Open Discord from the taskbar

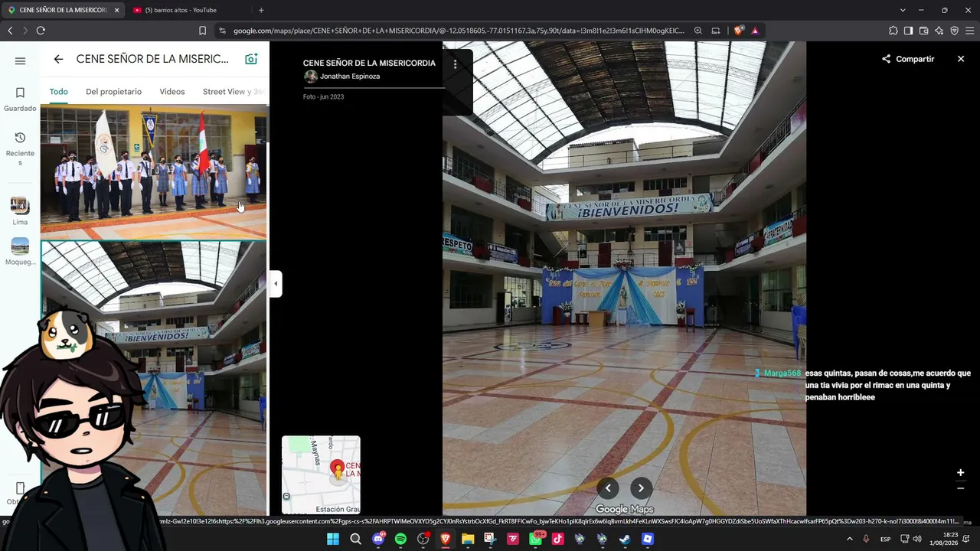click(x=378, y=539)
